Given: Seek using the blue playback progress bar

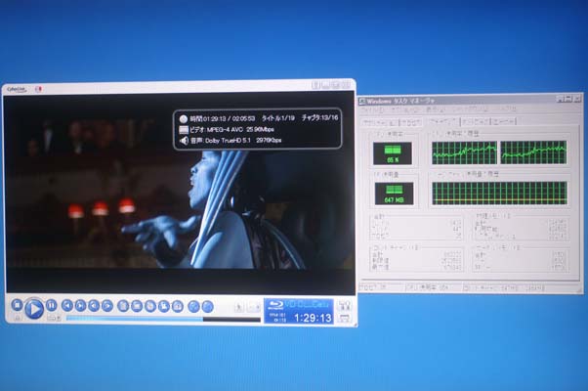Looking at the screenshot, I should pyautogui.click(x=163, y=320).
